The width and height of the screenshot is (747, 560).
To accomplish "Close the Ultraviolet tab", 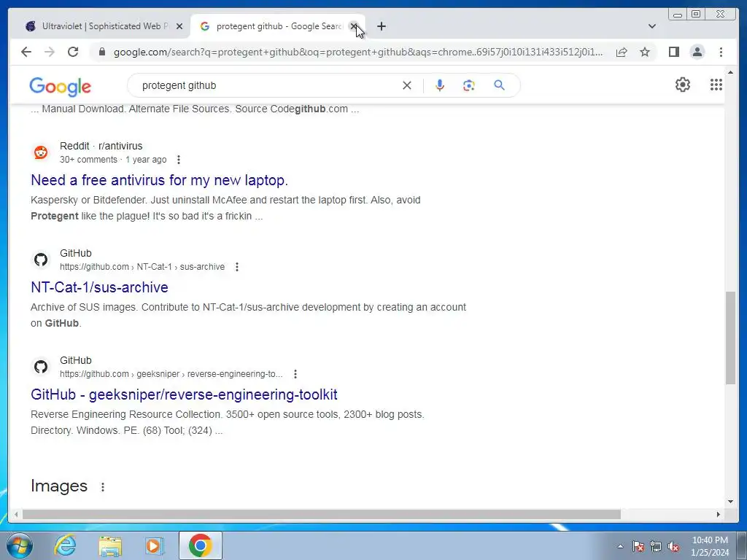I will click(x=179, y=26).
